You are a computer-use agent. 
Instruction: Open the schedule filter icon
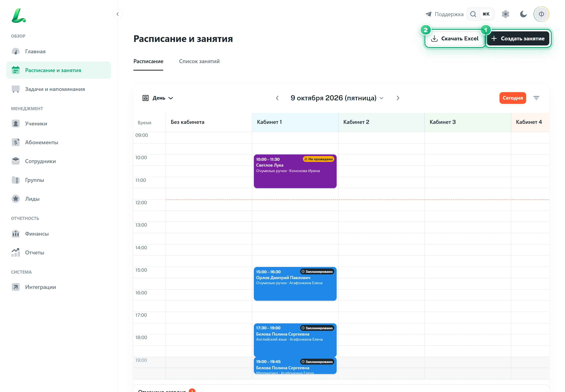[536, 98]
